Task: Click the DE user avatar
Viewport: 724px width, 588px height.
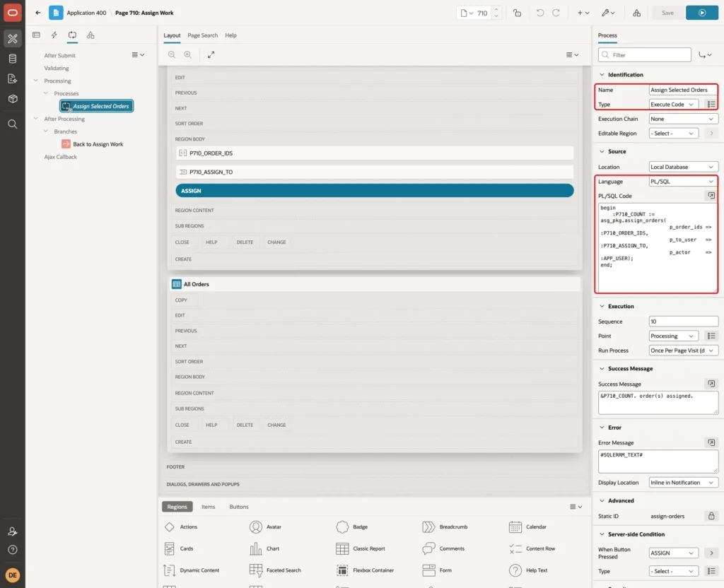Action: (13, 575)
